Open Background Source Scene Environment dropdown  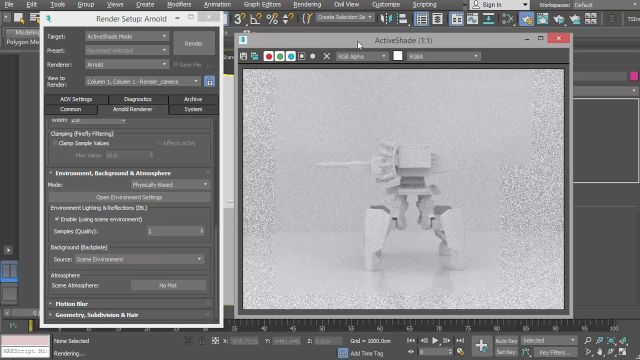(139, 259)
